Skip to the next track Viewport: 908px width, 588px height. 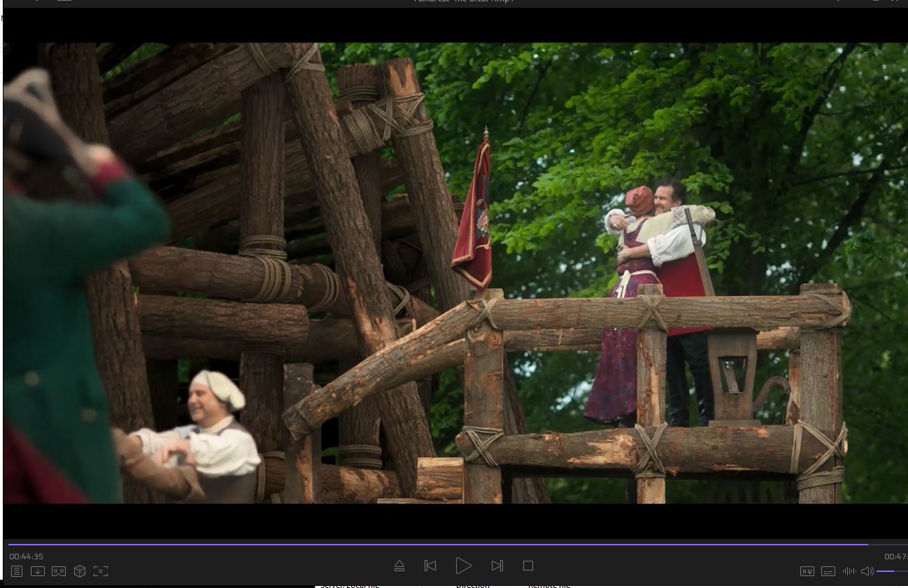pos(497,566)
